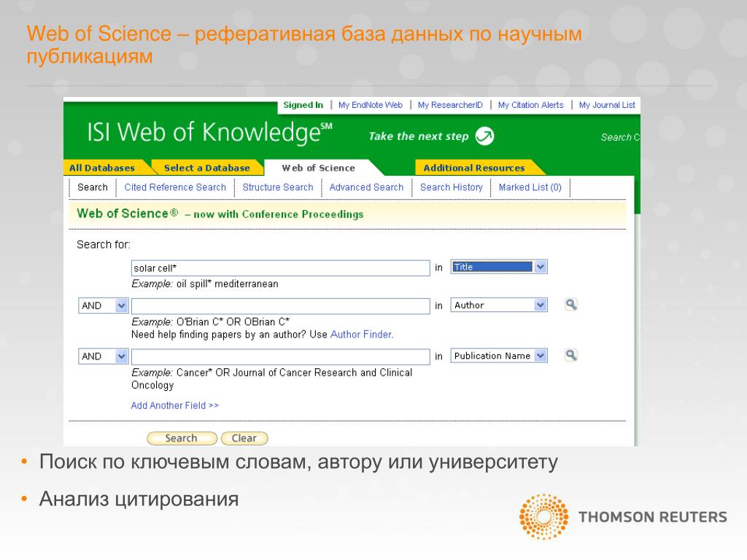The height and width of the screenshot is (560, 747).
Task: Go to Advanced Search
Action: pos(366,187)
